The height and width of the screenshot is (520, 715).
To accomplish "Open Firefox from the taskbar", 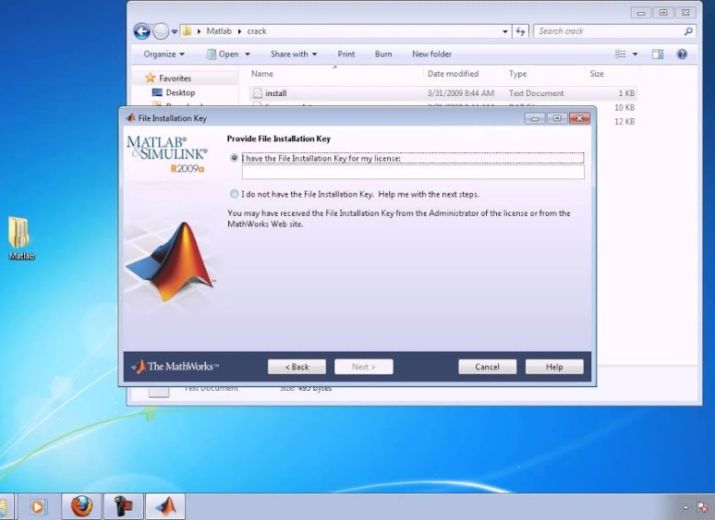I will tap(82, 506).
